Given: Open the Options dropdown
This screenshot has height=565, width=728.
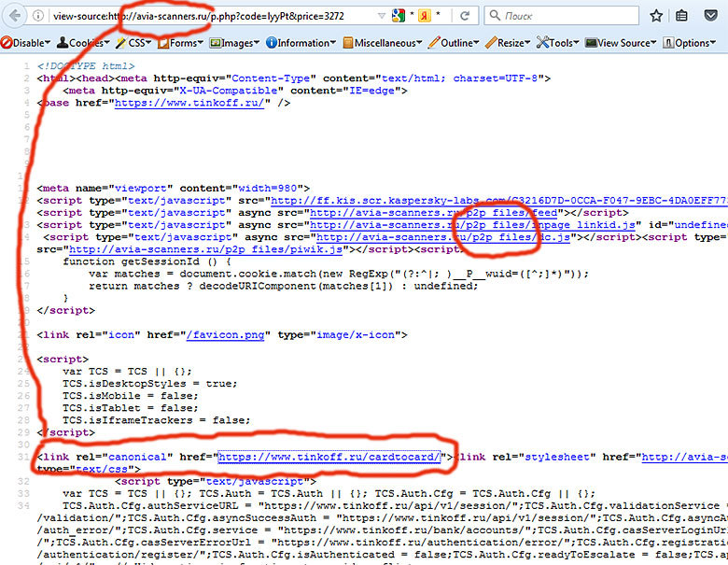Looking at the screenshot, I should coord(689,43).
